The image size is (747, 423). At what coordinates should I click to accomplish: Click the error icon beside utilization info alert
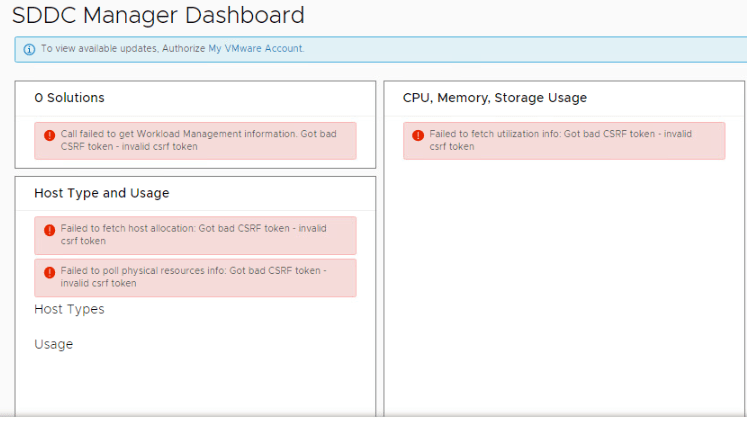[418, 135]
